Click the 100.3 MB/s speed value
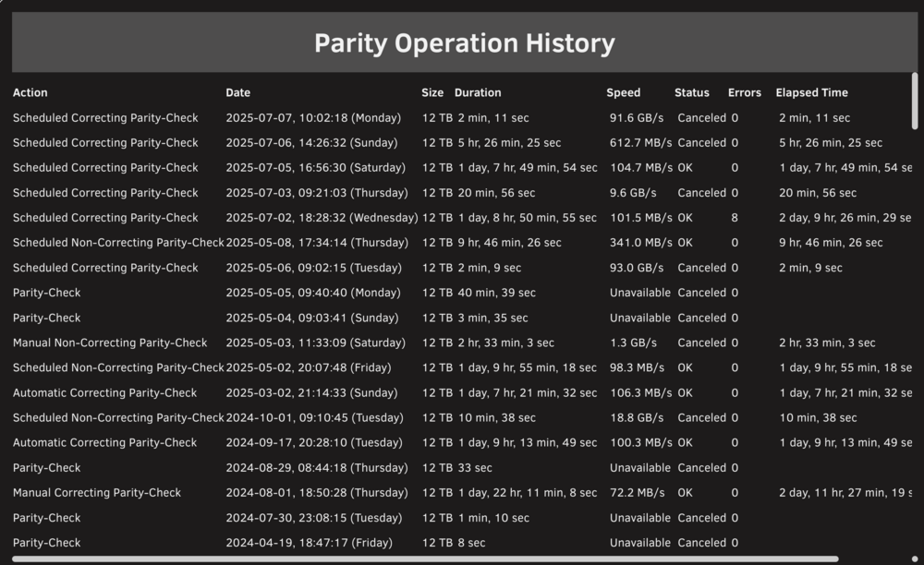924x565 pixels. 640,442
